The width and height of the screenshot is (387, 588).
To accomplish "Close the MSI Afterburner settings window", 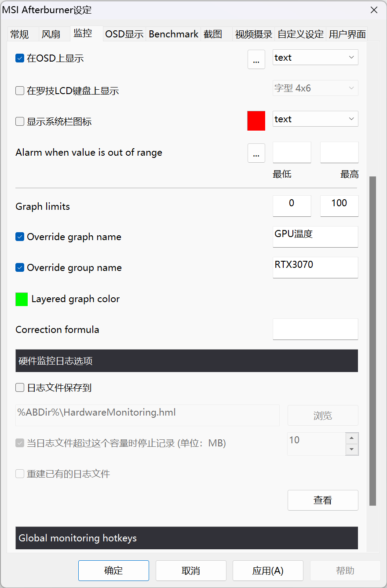I will tap(374, 10).
